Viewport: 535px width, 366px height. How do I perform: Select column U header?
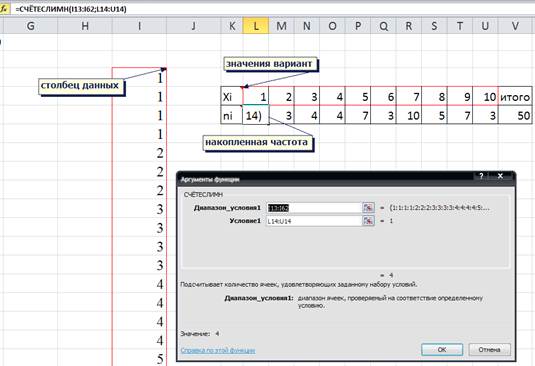485,26
